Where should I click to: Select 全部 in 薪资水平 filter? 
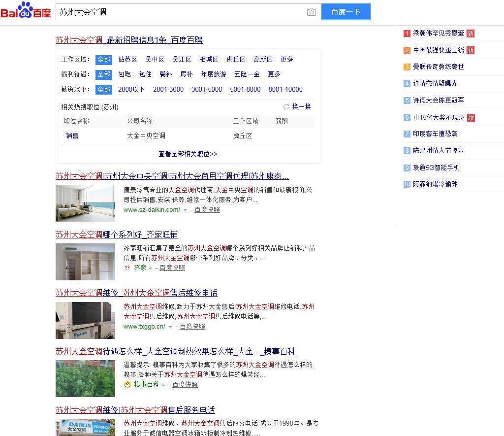[x=104, y=90]
